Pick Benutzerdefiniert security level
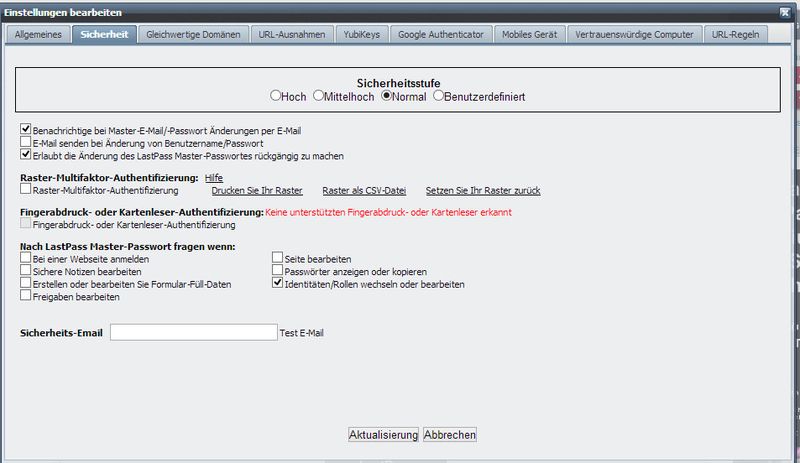800x463 pixels. point(438,95)
